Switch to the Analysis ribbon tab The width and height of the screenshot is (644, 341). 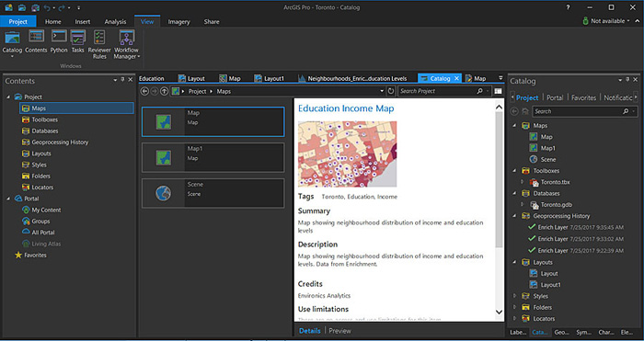(x=115, y=22)
